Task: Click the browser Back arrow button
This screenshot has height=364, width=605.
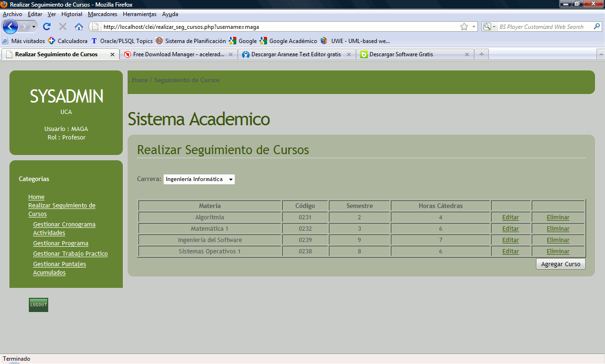Action: pos(10,26)
